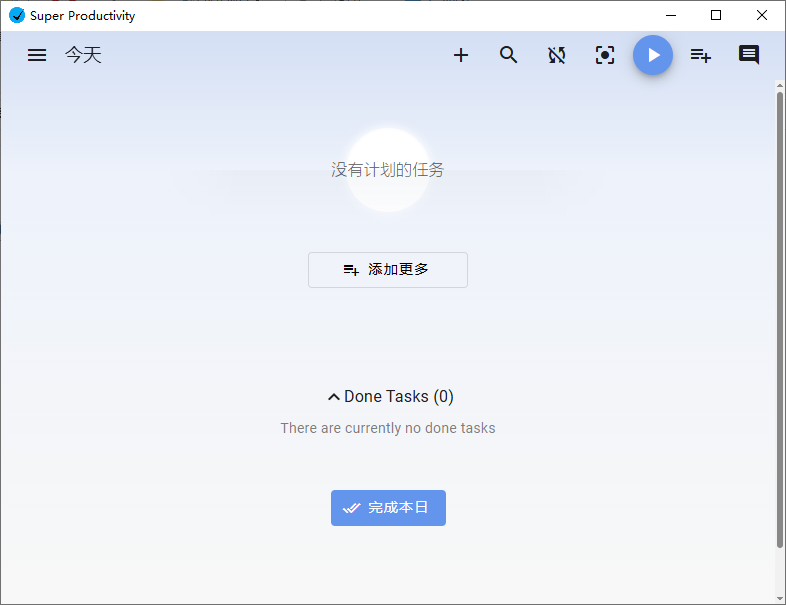
Task: Start time tracking with blue play button
Action: pos(653,55)
